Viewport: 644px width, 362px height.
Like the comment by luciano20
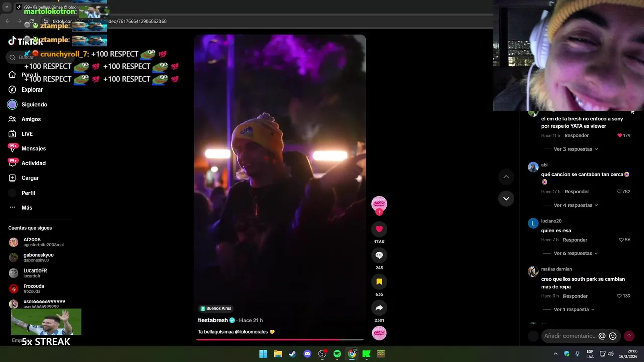[x=621, y=240]
